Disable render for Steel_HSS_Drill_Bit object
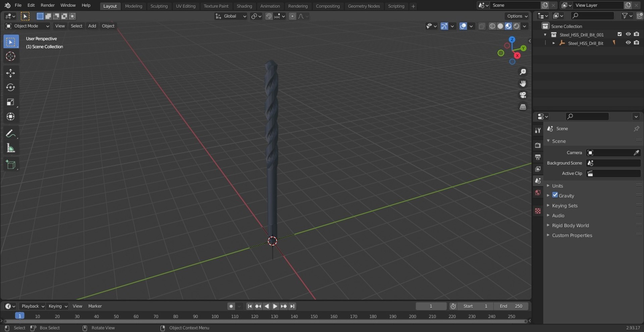The image size is (644, 332). click(636, 43)
